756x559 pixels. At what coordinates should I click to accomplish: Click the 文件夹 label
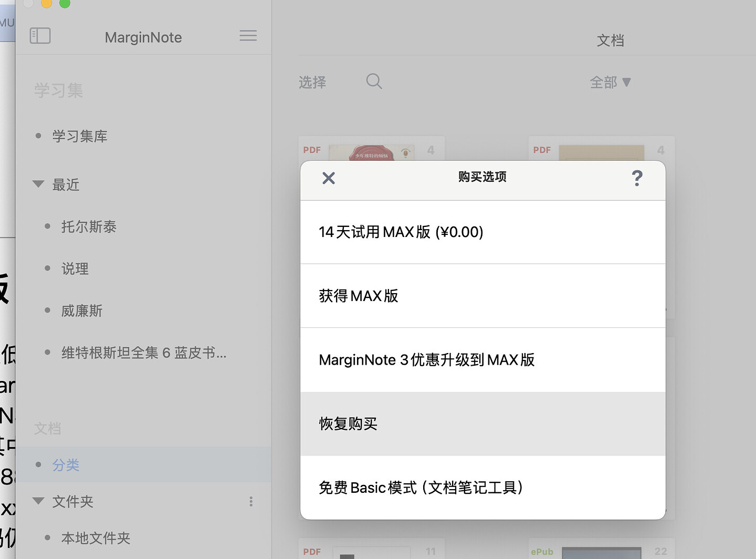(x=72, y=501)
